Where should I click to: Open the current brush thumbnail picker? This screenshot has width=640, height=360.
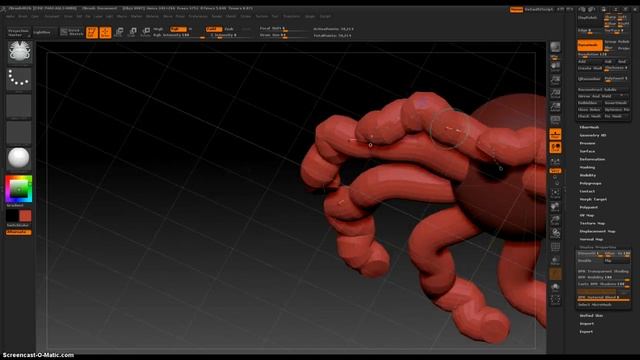pyautogui.click(x=19, y=52)
